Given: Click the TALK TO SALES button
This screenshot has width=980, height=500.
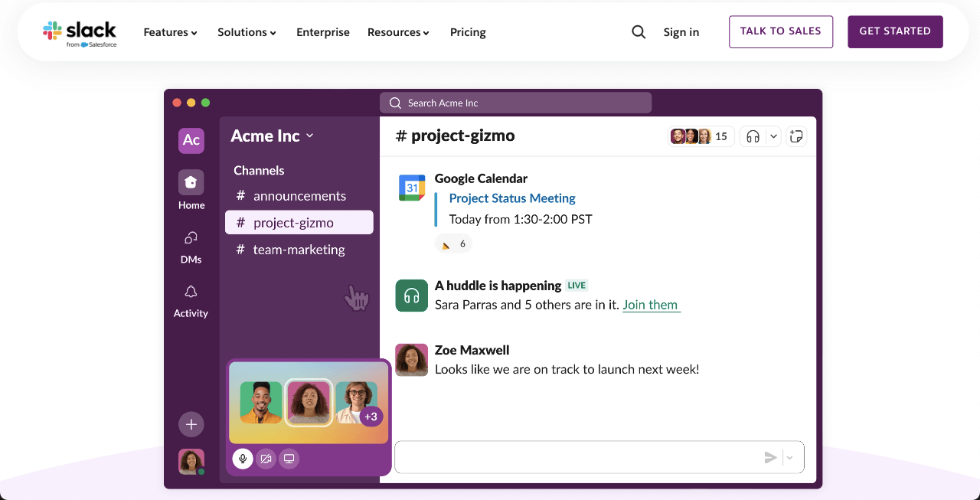Looking at the screenshot, I should [781, 31].
